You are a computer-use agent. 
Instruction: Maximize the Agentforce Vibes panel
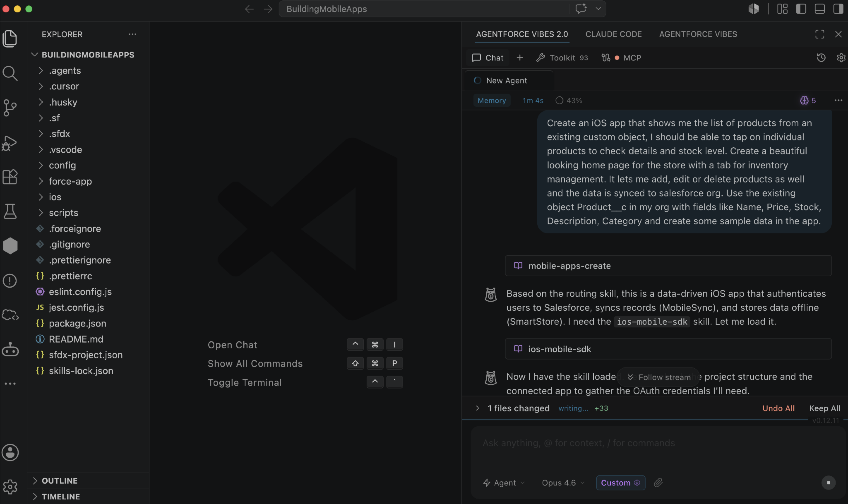coord(819,34)
